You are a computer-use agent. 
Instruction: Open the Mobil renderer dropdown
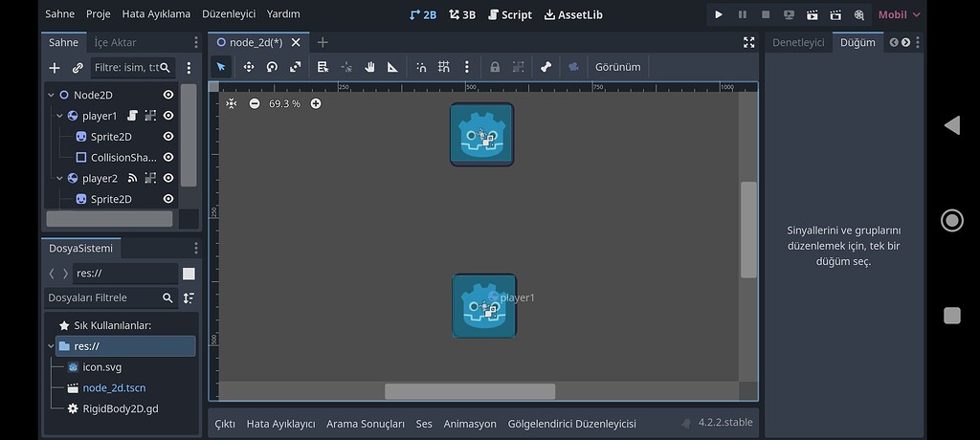[900, 14]
